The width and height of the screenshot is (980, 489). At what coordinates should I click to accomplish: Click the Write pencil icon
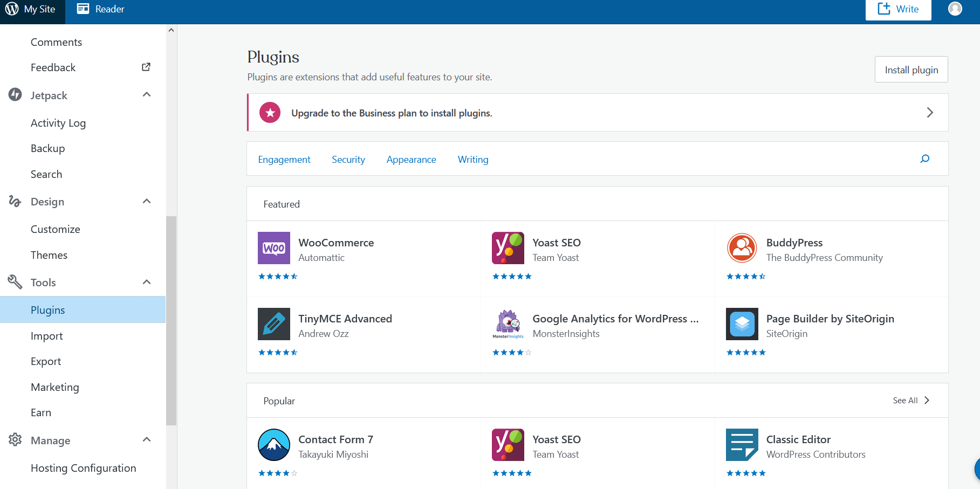click(884, 9)
